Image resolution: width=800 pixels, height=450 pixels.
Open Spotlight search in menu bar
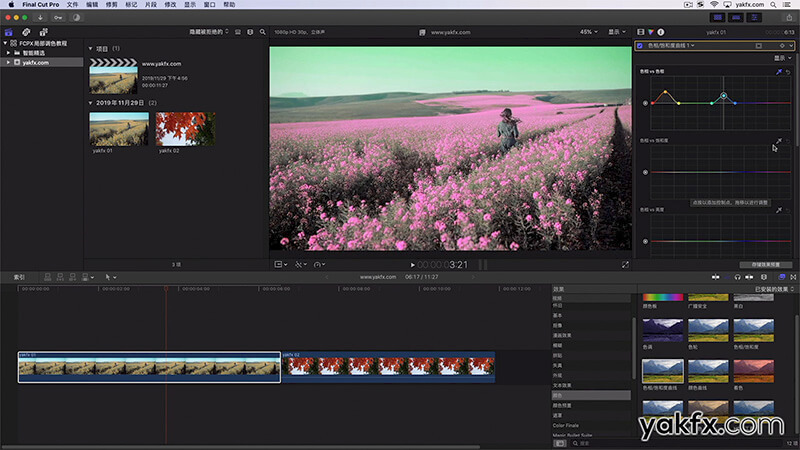[x=773, y=5]
